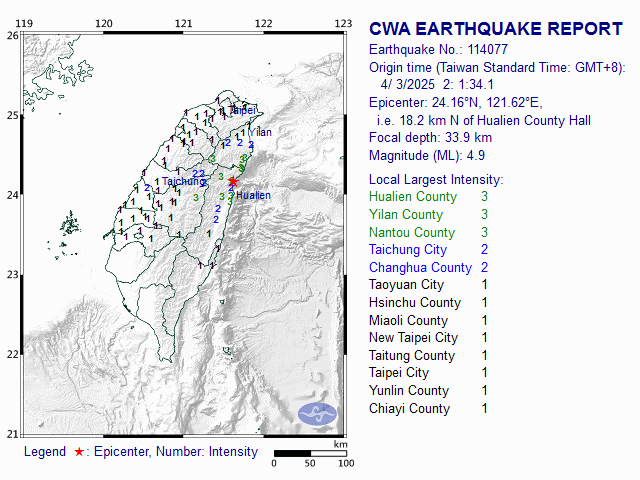Click the Hualien label on map
Image resolution: width=640 pixels, height=480 pixels.
click(253, 196)
